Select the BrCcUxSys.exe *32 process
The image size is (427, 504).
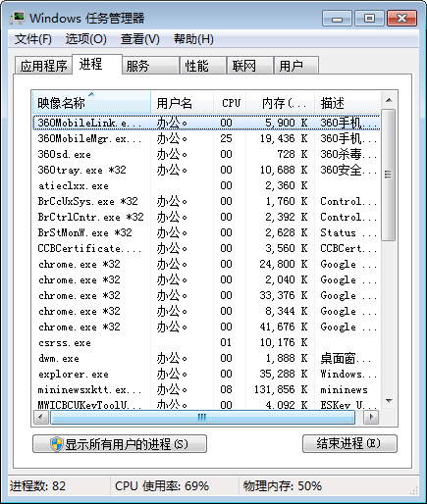point(206,201)
